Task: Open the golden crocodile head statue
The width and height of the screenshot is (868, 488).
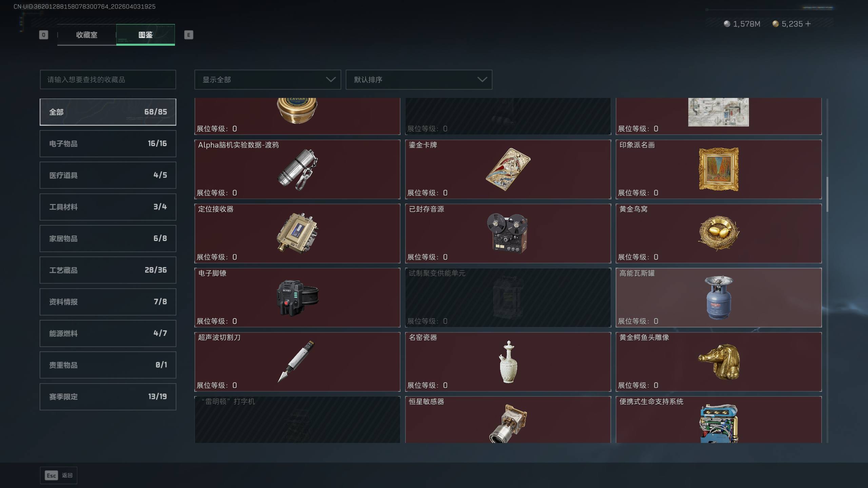Action: point(718,362)
